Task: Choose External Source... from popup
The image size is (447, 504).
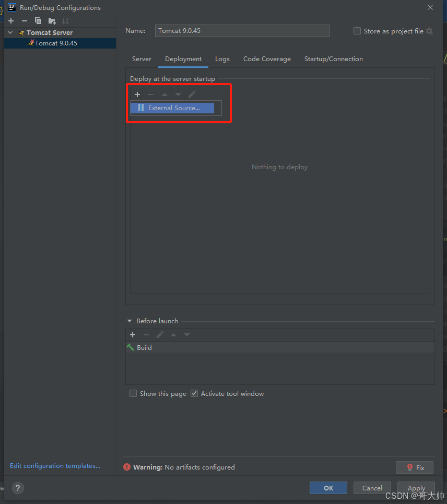Action: 172,108
